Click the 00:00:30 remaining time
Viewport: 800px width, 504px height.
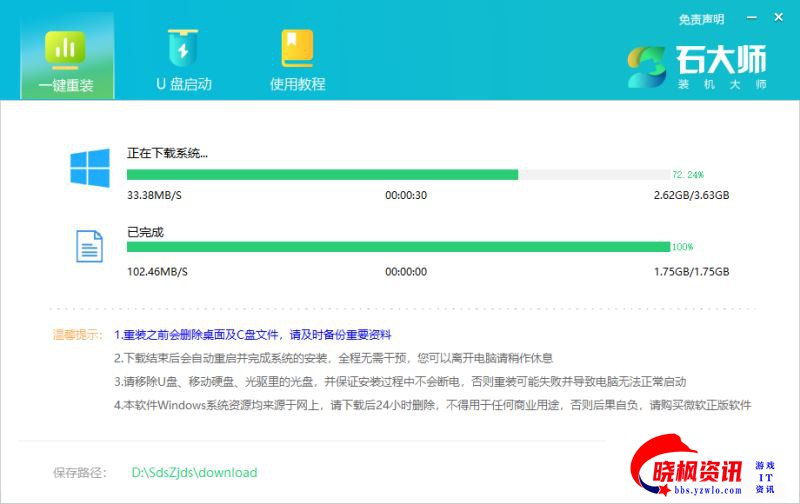coord(406,195)
